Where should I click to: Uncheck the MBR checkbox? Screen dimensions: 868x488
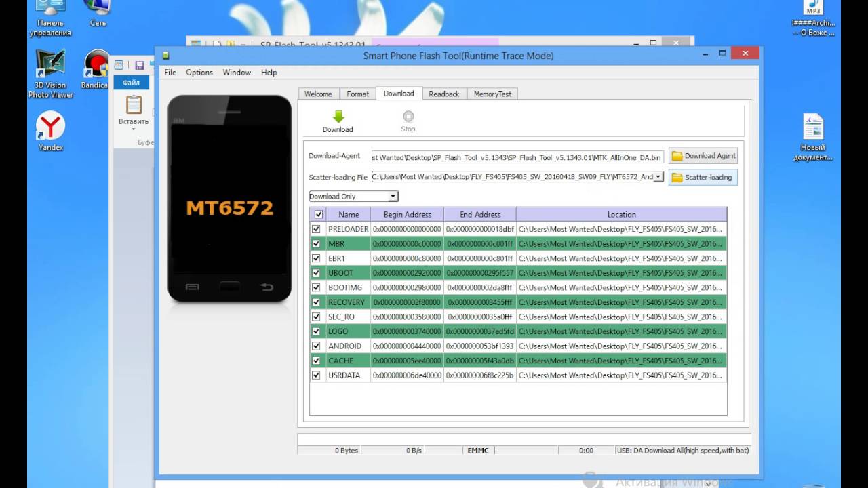click(x=316, y=243)
